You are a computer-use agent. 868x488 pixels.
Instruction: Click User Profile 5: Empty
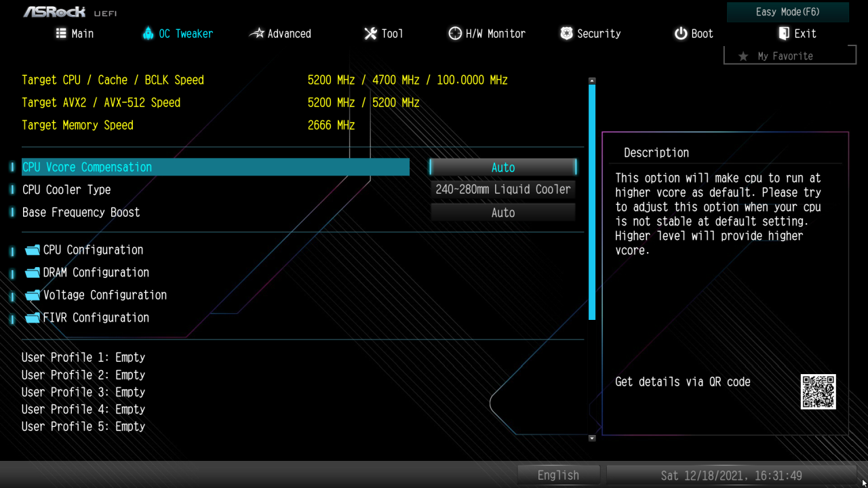[x=83, y=426]
